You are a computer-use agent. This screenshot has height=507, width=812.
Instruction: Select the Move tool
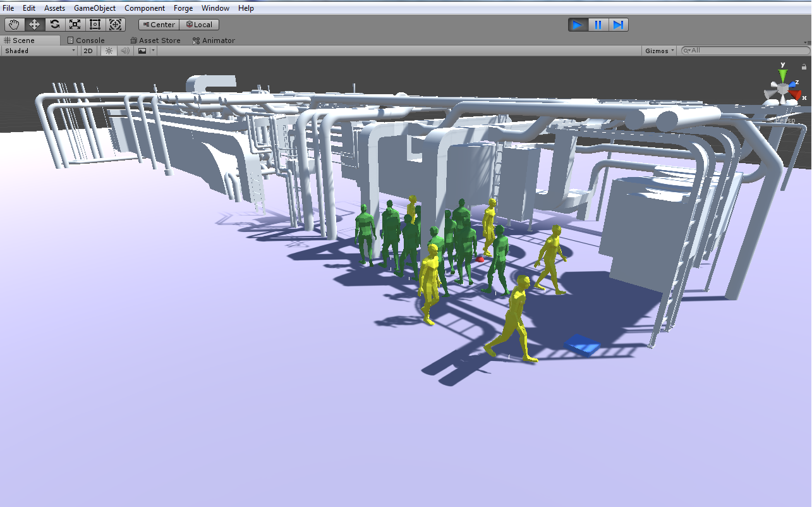coord(34,25)
